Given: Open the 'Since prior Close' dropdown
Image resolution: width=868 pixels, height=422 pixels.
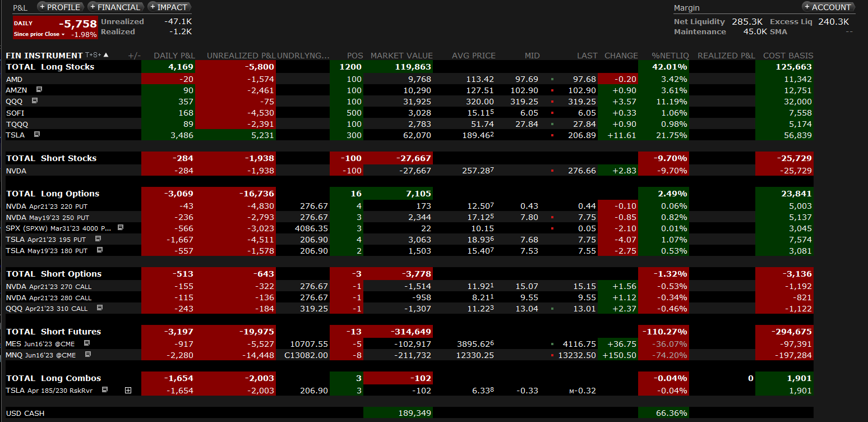Looking at the screenshot, I should [x=39, y=34].
